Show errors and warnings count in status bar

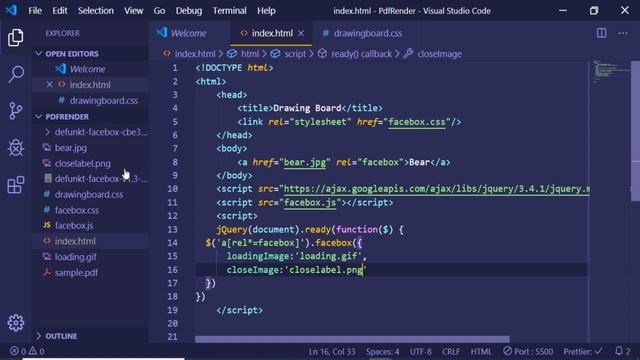pos(27,351)
